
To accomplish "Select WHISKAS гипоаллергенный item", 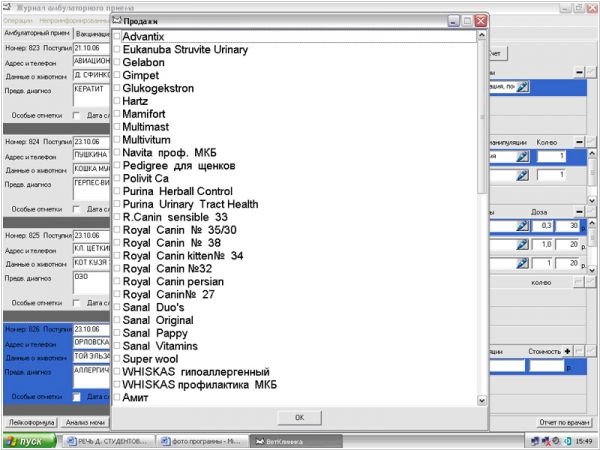I will click(196, 372).
